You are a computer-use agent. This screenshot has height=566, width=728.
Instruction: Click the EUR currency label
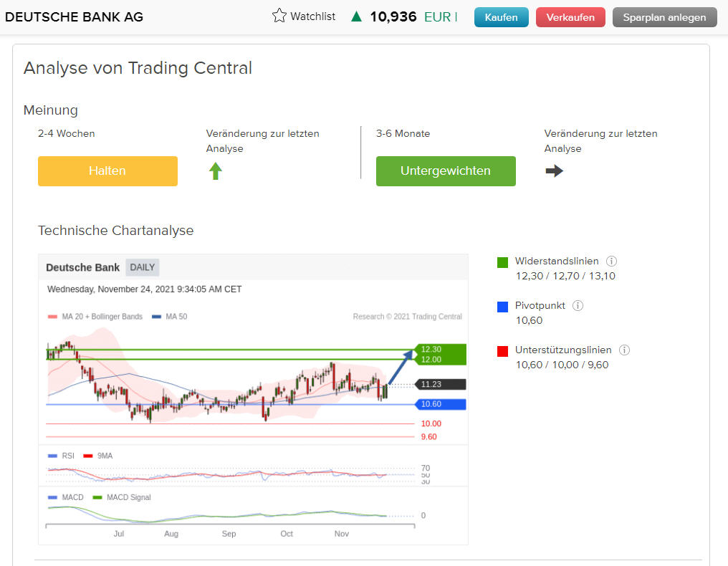pos(437,17)
